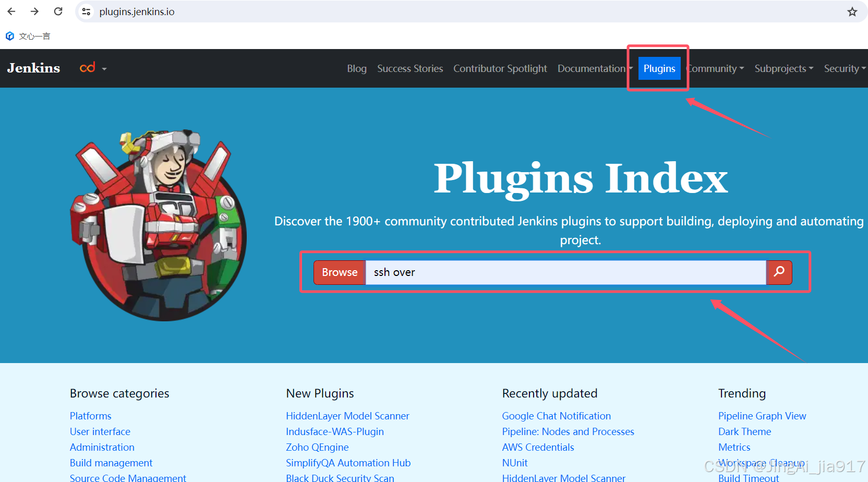Open Zoho QEngine plugin link
868x482 pixels.
[317, 447]
